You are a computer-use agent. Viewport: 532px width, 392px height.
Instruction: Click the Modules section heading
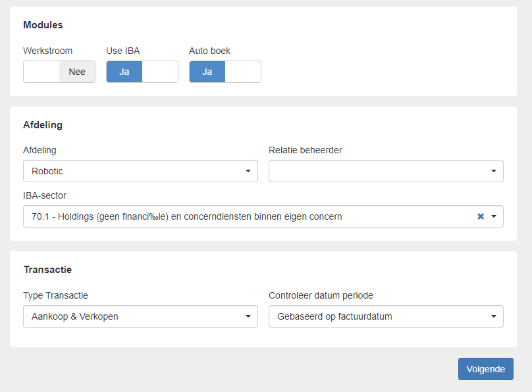coord(43,25)
